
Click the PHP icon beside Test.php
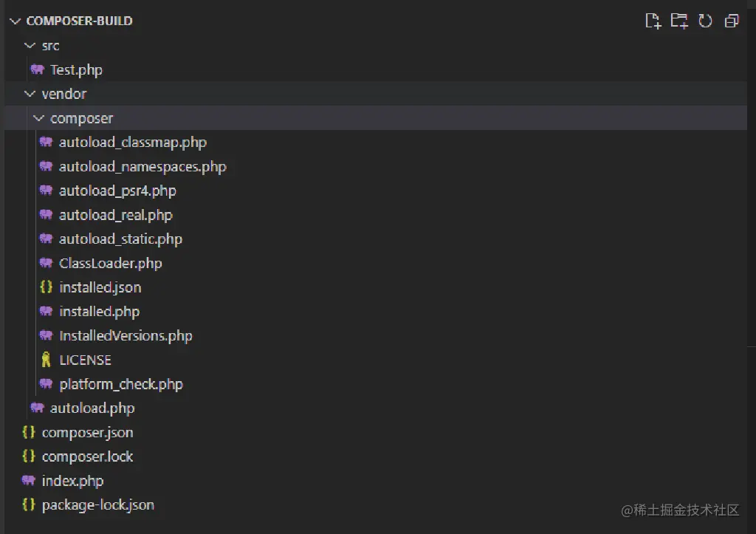click(x=37, y=70)
